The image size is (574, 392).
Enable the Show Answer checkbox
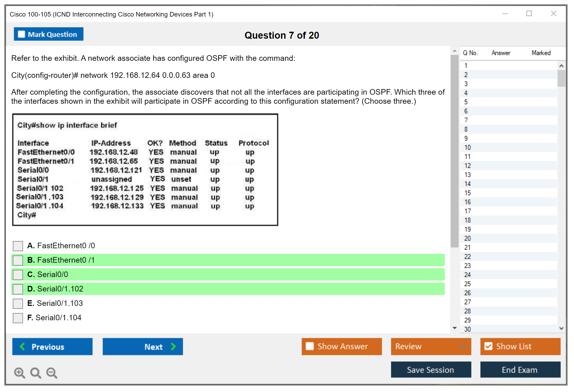point(310,346)
